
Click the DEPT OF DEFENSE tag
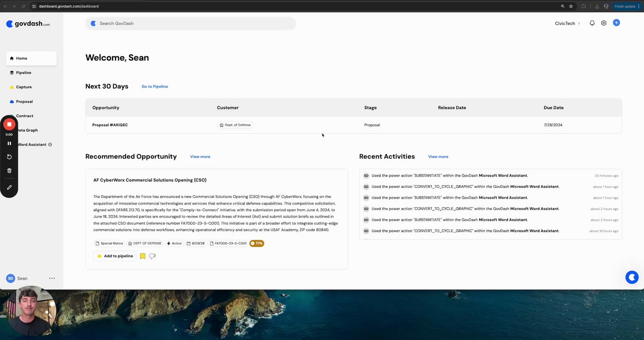(x=145, y=244)
